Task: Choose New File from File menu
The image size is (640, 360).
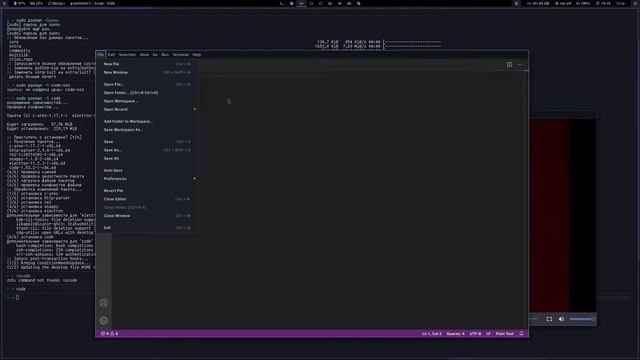Action: click(x=147, y=64)
